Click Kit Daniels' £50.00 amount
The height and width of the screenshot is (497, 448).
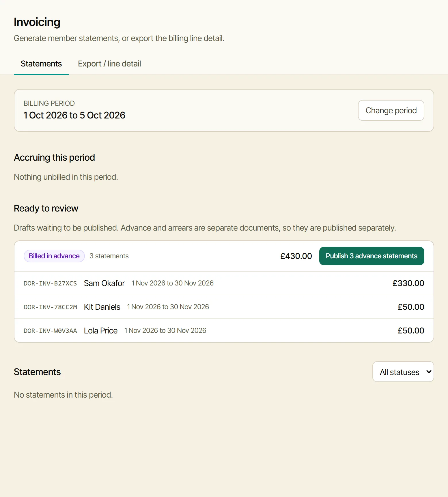[411, 307]
